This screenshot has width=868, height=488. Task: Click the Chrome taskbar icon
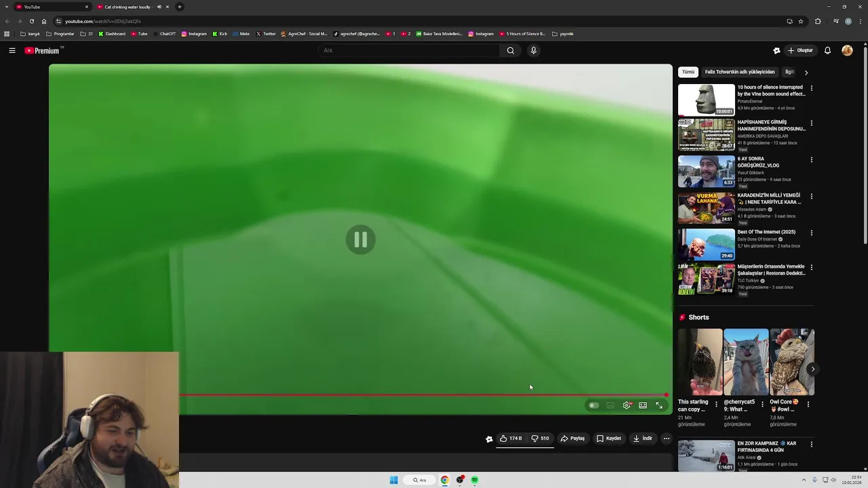tap(445, 480)
